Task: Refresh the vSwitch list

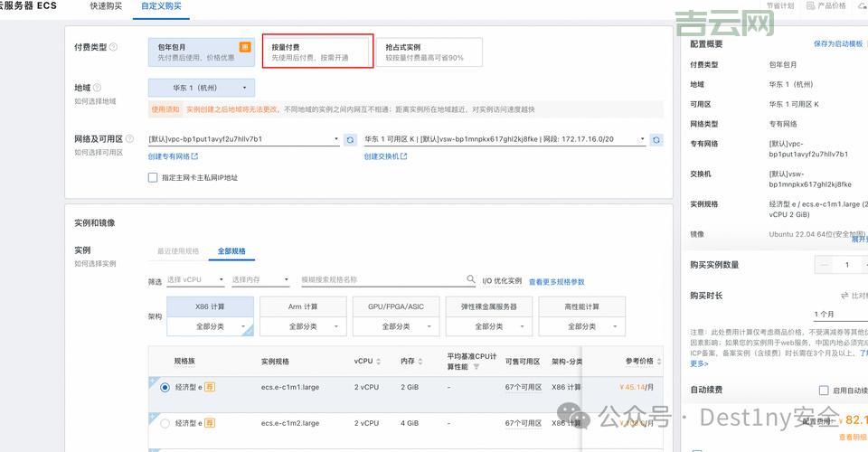Action: [656, 140]
